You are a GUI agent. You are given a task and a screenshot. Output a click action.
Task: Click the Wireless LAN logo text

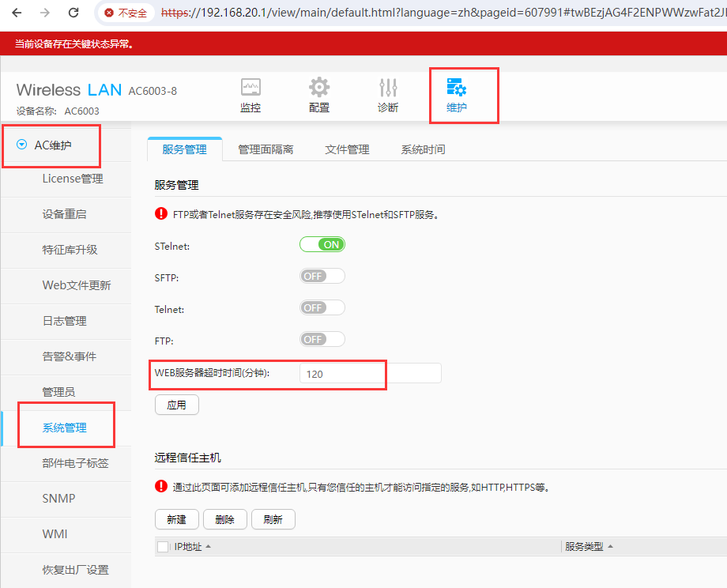(69, 89)
